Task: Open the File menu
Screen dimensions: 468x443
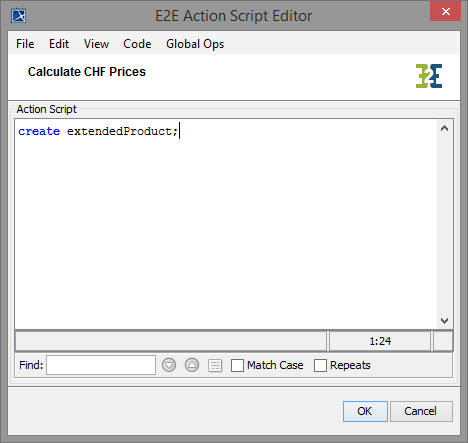Action: click(25, 44)
